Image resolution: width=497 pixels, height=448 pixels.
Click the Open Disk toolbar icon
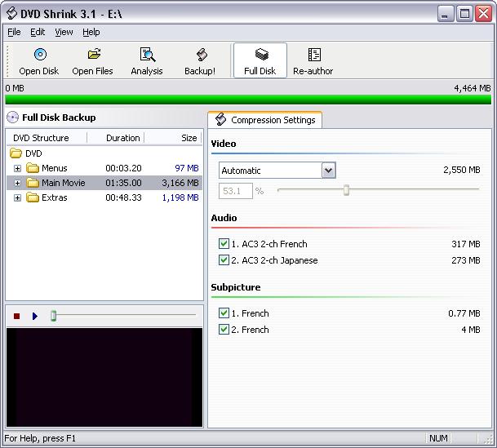(40, 55)
